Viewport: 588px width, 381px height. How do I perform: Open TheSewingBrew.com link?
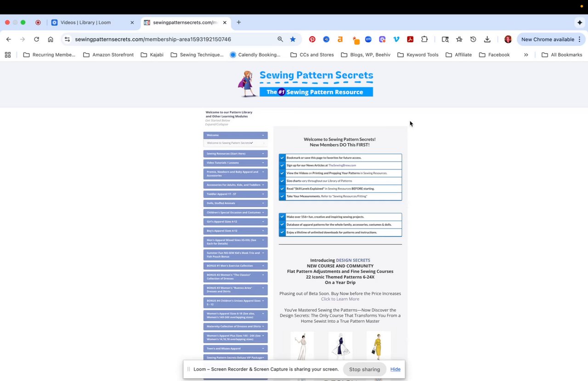pos(342,165)
